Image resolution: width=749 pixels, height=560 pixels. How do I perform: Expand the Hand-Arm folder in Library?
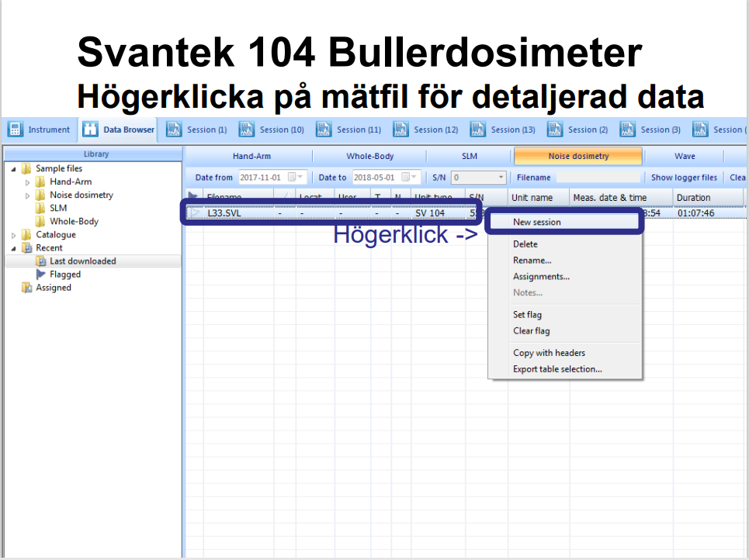click(28, 182)
